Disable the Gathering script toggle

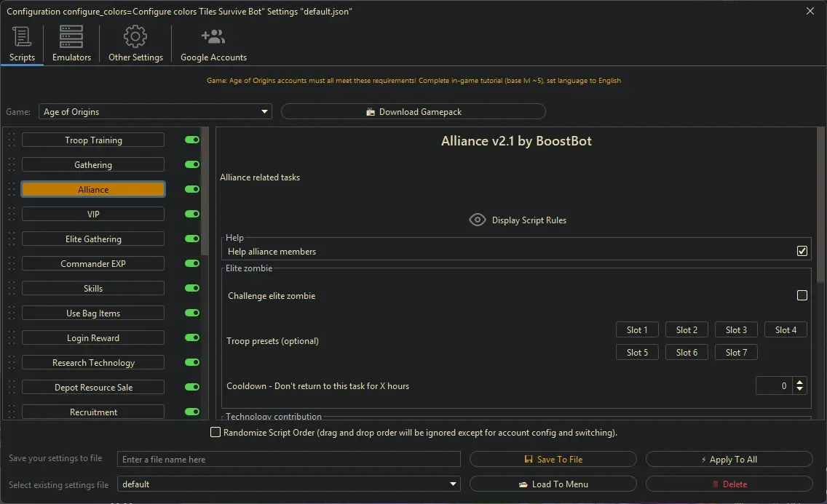tap(192, 165)
